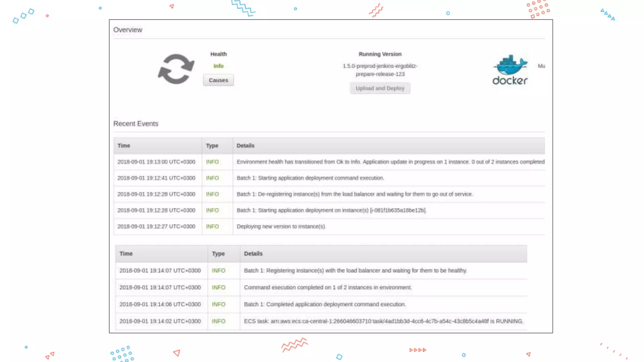Select the De-registering instance(s) event row
Screen dimensions: 644x362
pyautogui.click(x=355, y=194)
